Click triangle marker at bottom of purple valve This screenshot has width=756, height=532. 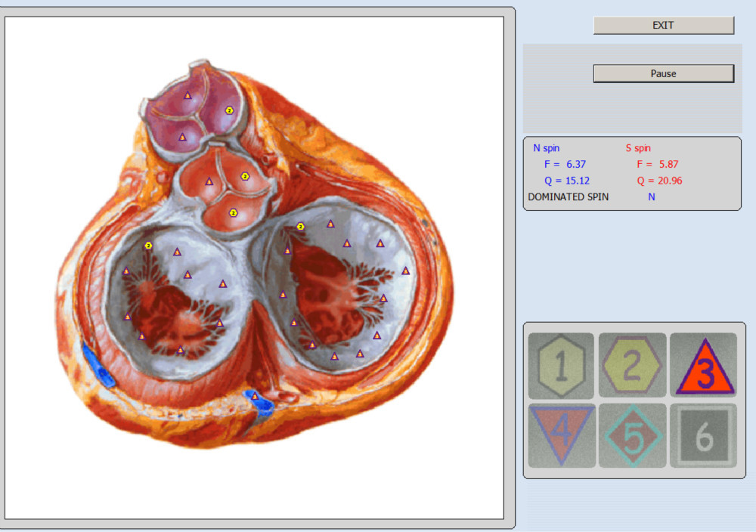pos(181,137)
